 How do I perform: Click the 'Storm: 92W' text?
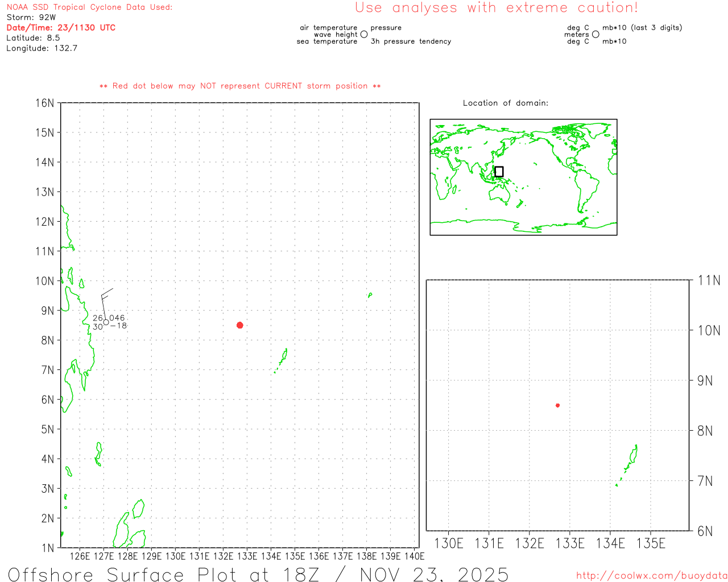click(31, 18)
